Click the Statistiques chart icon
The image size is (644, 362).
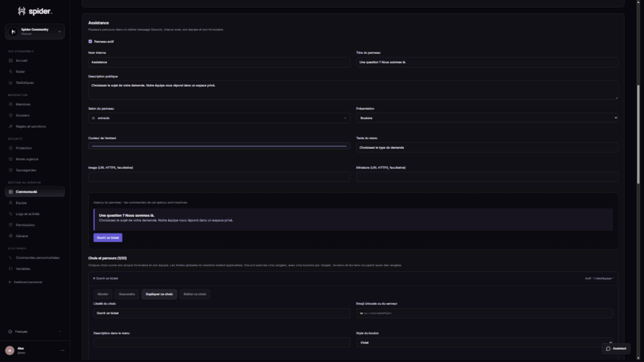11,82
